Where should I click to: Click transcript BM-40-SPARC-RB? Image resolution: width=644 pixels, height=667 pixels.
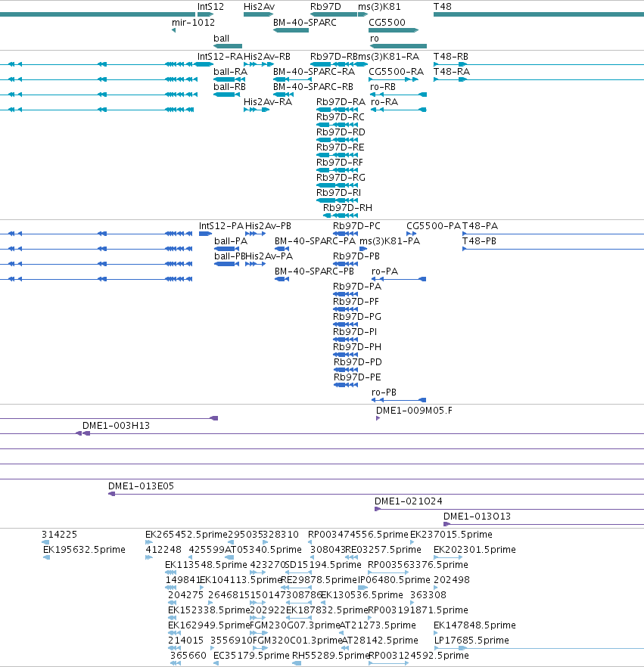[x=313, y=87]
